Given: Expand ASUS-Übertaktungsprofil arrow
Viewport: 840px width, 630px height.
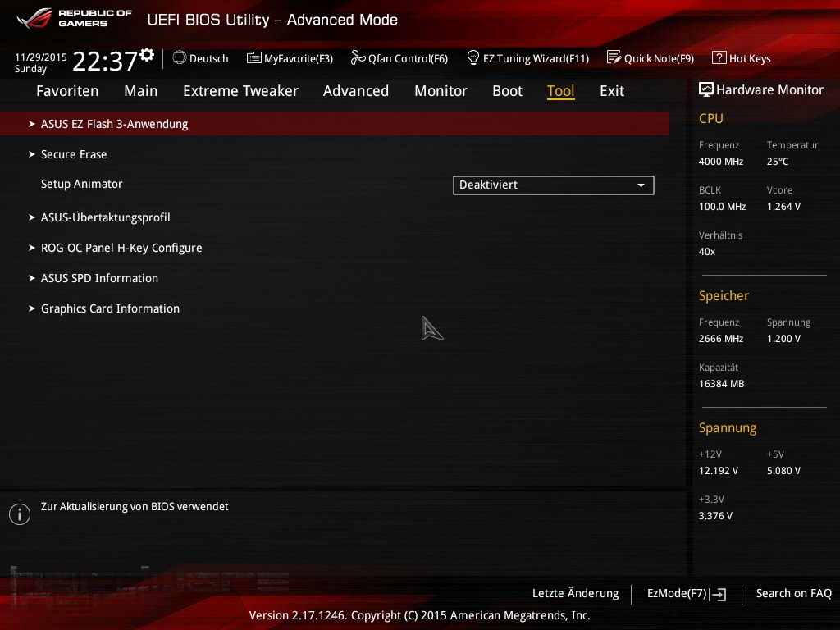Looking at the screenshot, I should pos(32,217).
